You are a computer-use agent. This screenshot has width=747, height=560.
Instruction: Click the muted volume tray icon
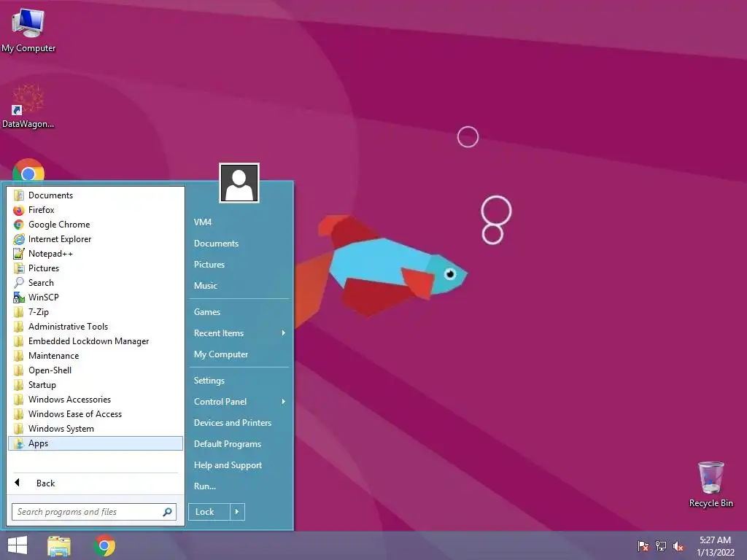point(678,545)
